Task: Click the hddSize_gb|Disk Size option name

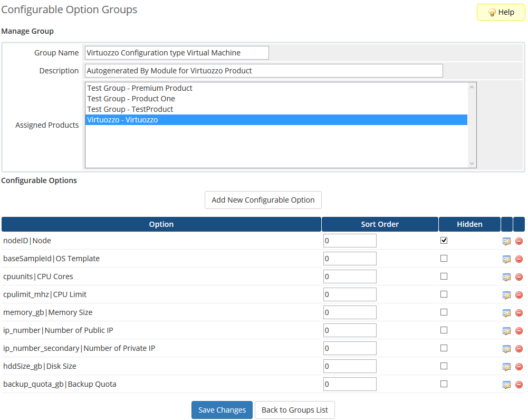Action: 40,367
